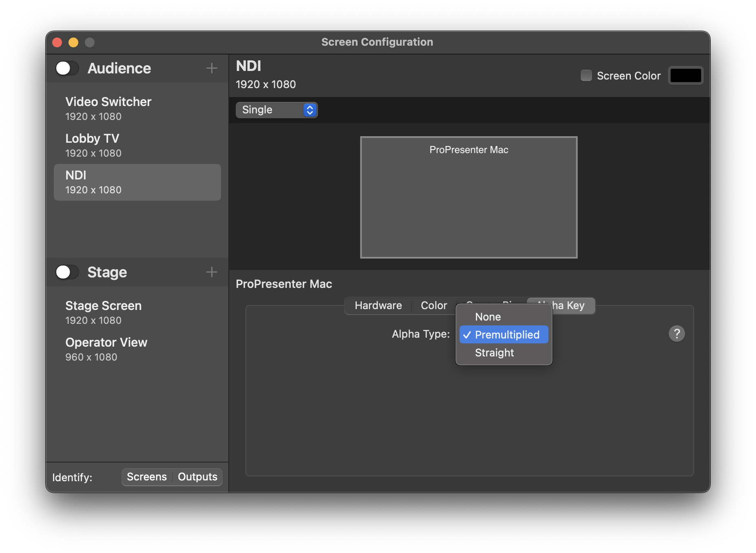Click the ProPresenter Mac output label
Viewport: 756px width, 553px height.
point(284,284)
